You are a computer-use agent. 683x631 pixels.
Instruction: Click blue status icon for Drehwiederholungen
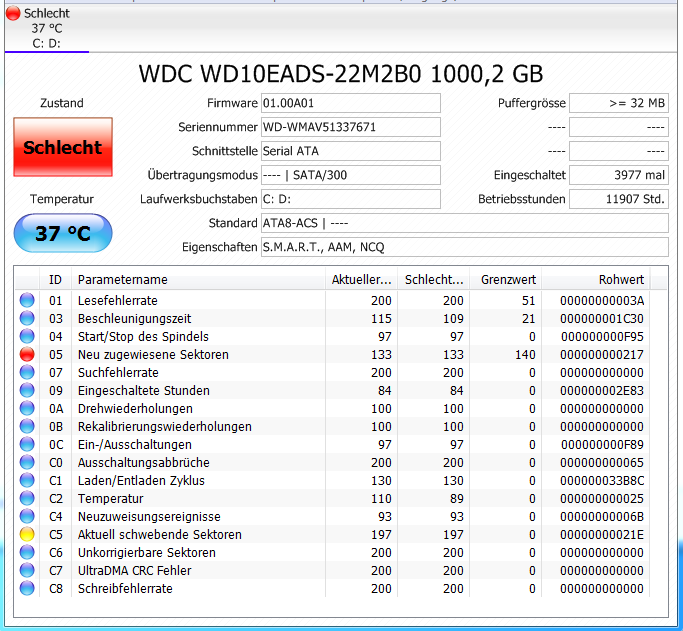[x=27, y=408]
